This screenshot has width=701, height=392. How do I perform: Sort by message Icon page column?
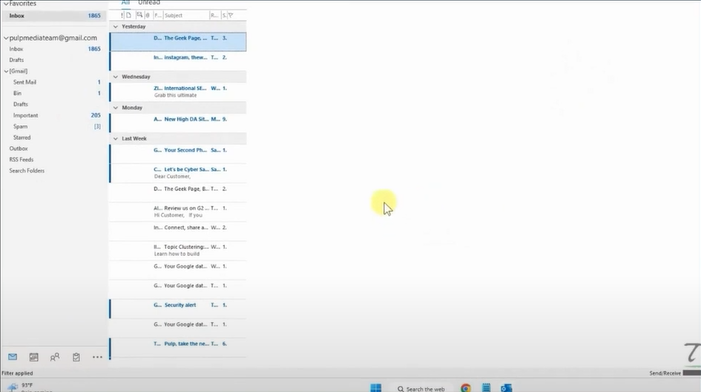click(129, 15)
